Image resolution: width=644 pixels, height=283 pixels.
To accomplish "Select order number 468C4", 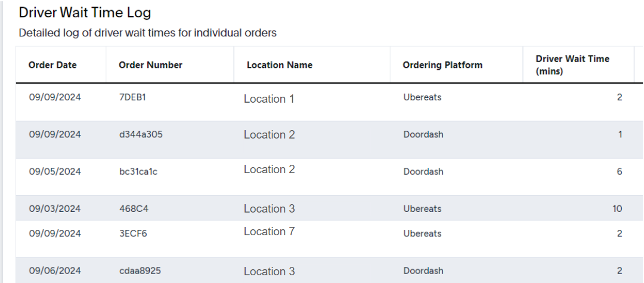I will [x=134, y=208].
